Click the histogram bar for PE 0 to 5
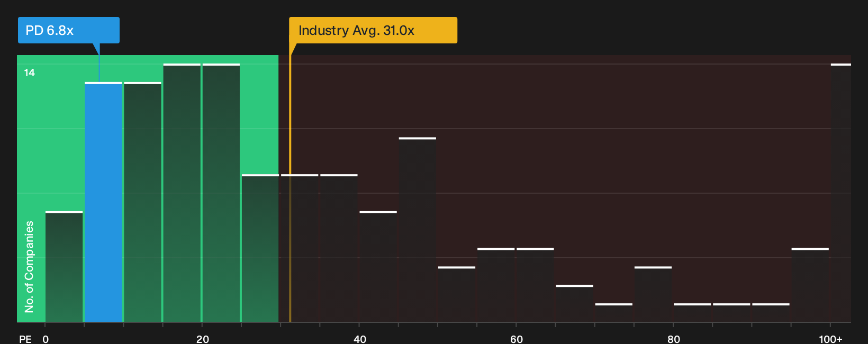Screen dimensions: 868x344 (64, 267)
